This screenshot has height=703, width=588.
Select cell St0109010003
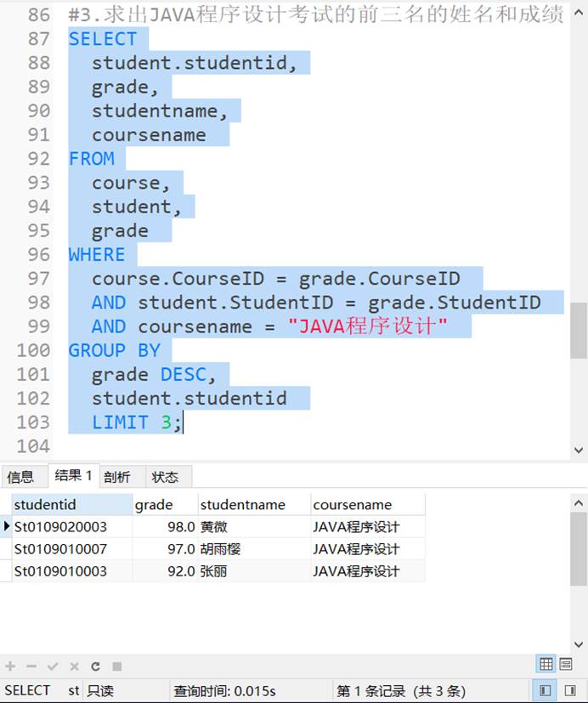pyautogui.click(x=72, y=571)
